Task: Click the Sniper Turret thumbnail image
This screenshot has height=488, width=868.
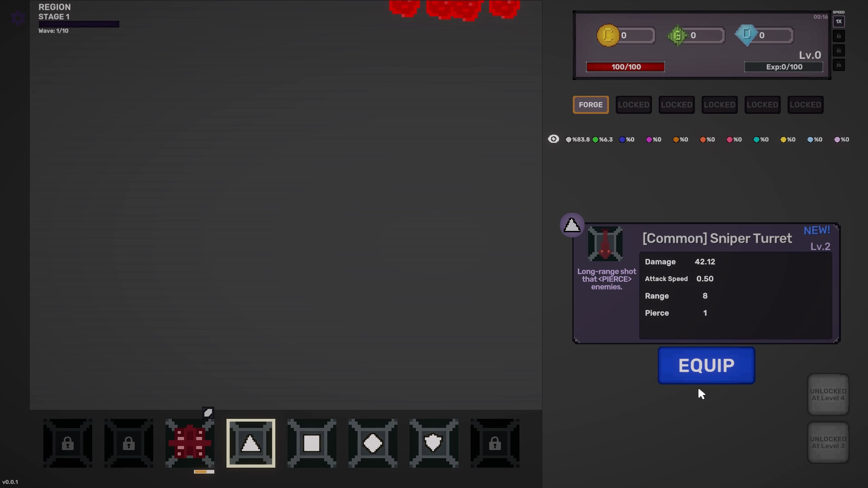Action: 605,244
